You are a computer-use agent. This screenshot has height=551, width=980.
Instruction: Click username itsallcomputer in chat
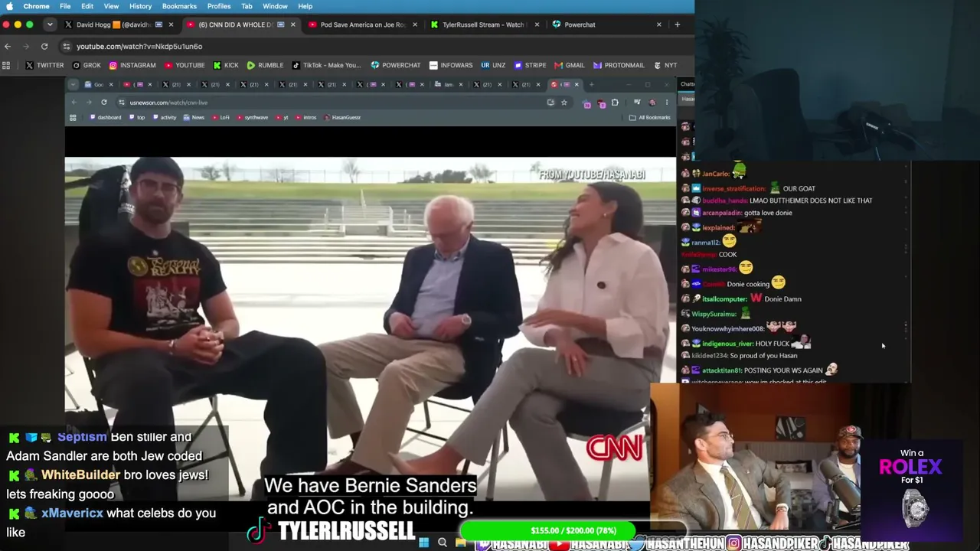point(724,299)
